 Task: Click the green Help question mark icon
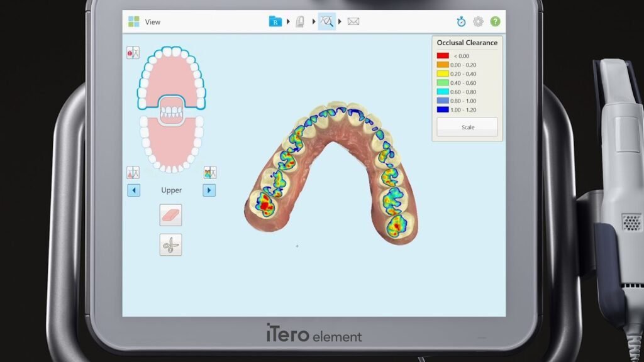pos(495,21)
